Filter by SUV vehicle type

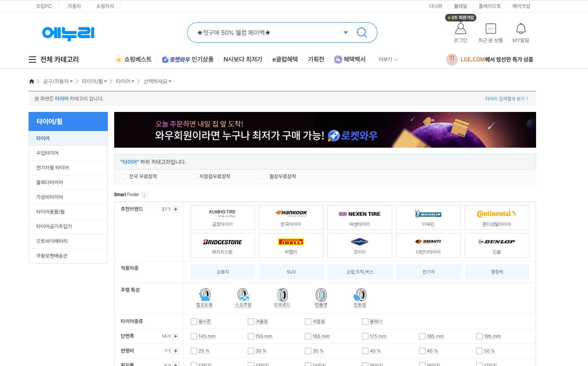coord(291,272)
